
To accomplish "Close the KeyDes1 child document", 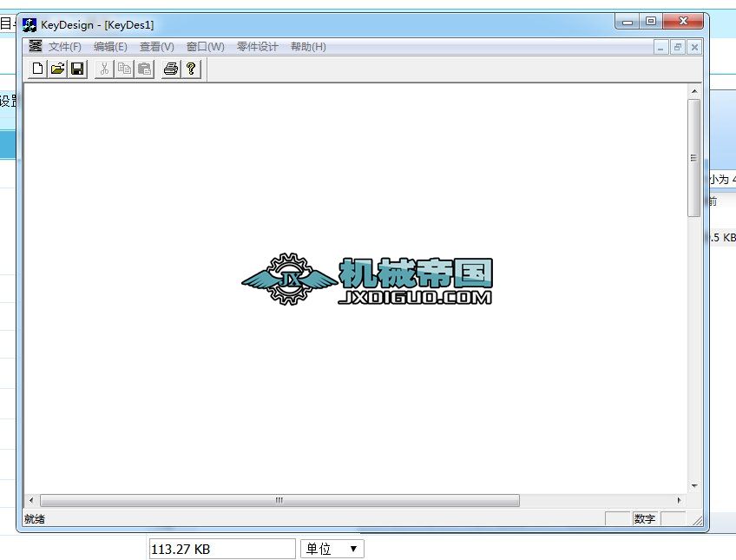I will (694, 47).
